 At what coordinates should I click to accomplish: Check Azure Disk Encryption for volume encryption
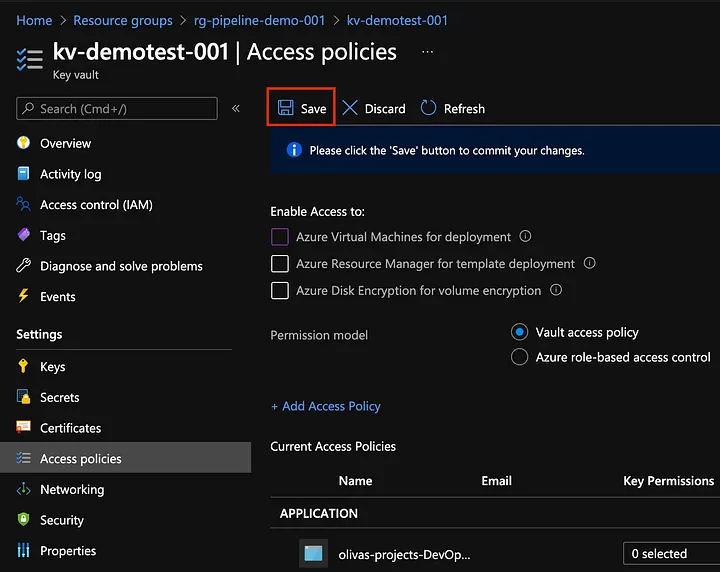pyautogui.click(x=280, y=291)
